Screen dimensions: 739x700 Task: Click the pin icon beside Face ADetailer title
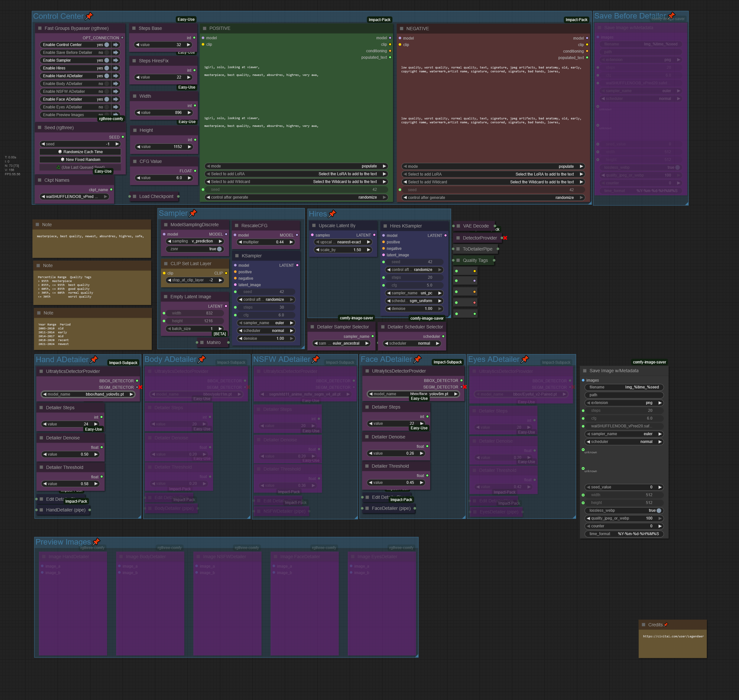point(418,359)
